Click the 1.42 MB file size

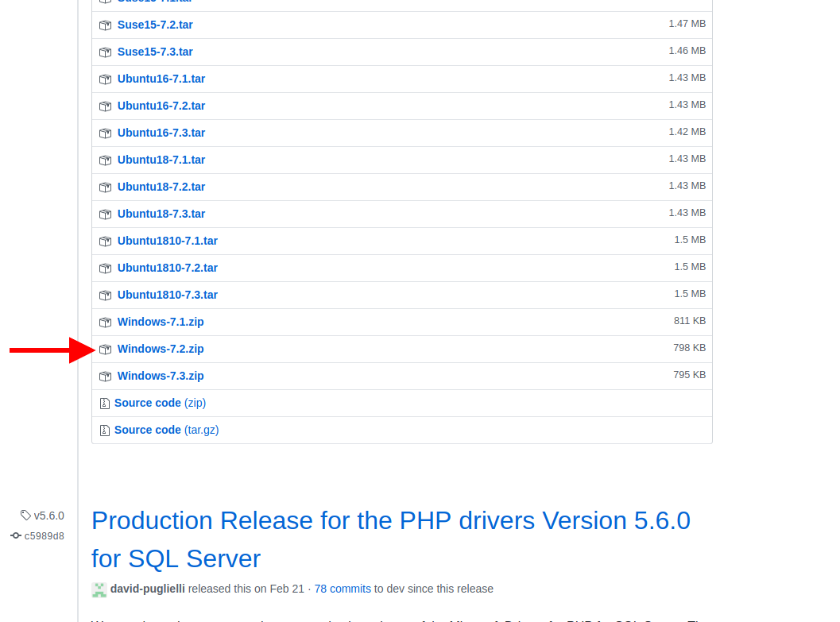[687, 132]
